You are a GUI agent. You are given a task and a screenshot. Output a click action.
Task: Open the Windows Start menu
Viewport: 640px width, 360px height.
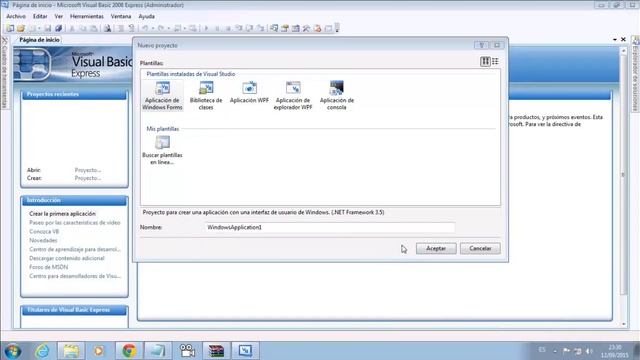click(12, 351)
